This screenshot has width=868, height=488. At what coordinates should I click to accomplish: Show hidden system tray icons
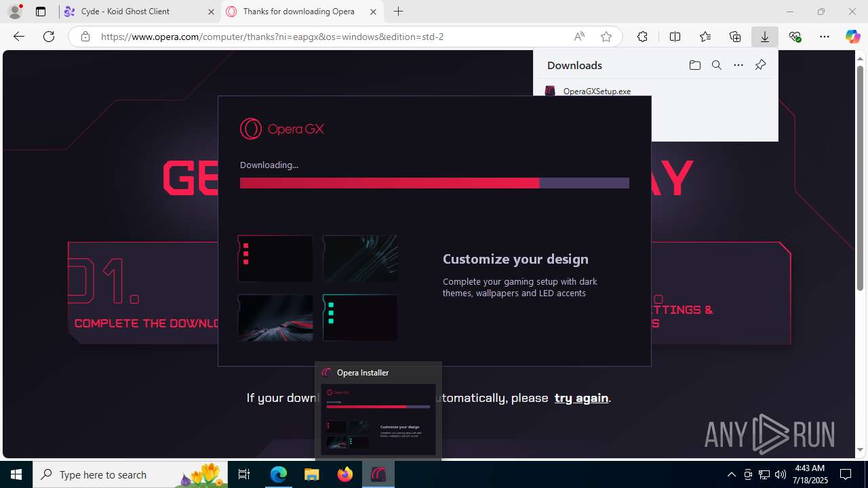731,474
